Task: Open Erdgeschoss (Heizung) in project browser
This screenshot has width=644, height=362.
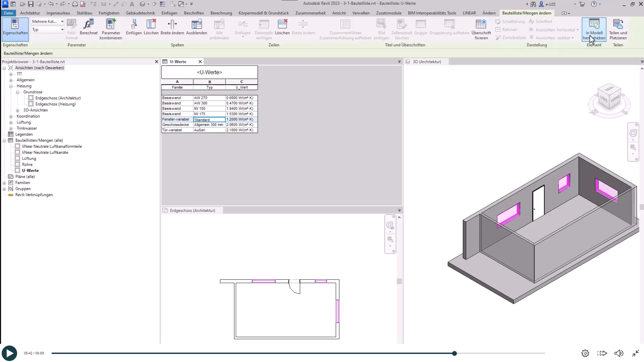Action: click(x=55, y=104)
